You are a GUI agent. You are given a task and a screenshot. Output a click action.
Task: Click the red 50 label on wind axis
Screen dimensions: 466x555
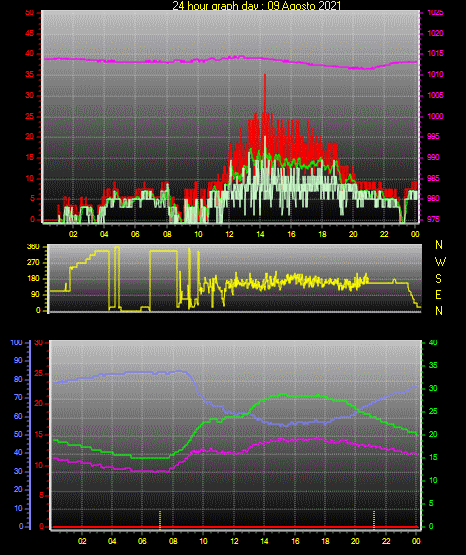click(30, 13)
